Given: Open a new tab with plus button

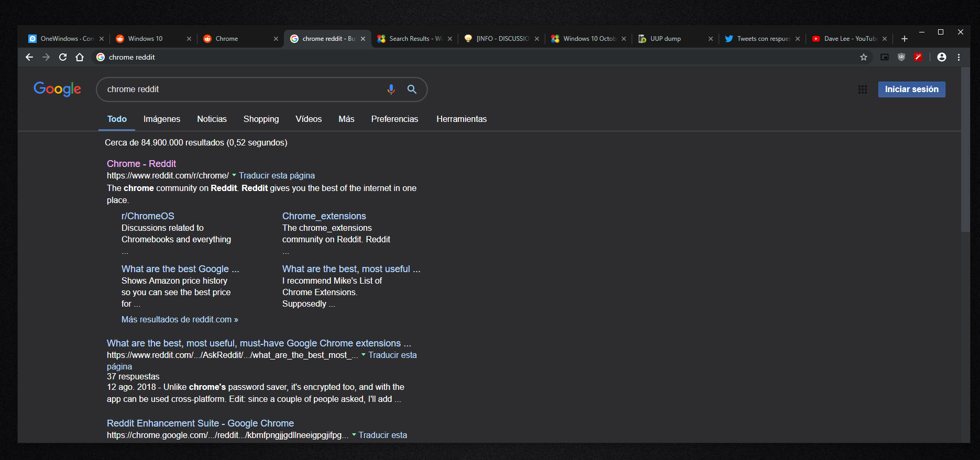Looking at the screenshot, I should point(905,39).
